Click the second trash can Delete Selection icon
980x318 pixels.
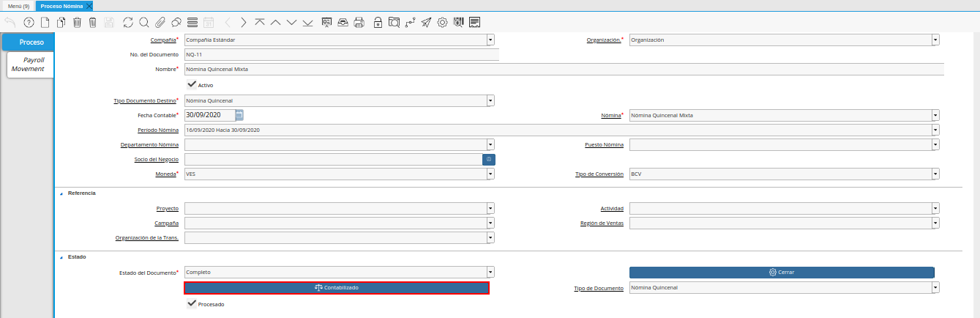pyautogui.click(x=92, y=22)
